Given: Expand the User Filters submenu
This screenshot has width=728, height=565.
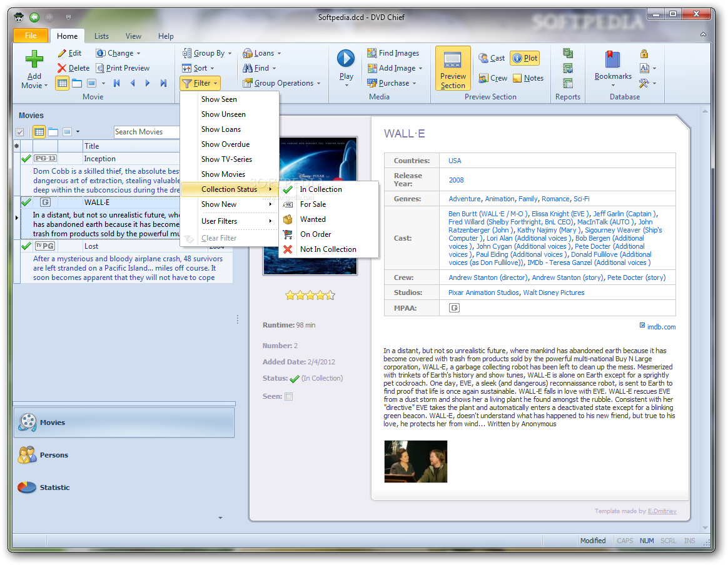Looking at the screenshot, I should [230, 221].
